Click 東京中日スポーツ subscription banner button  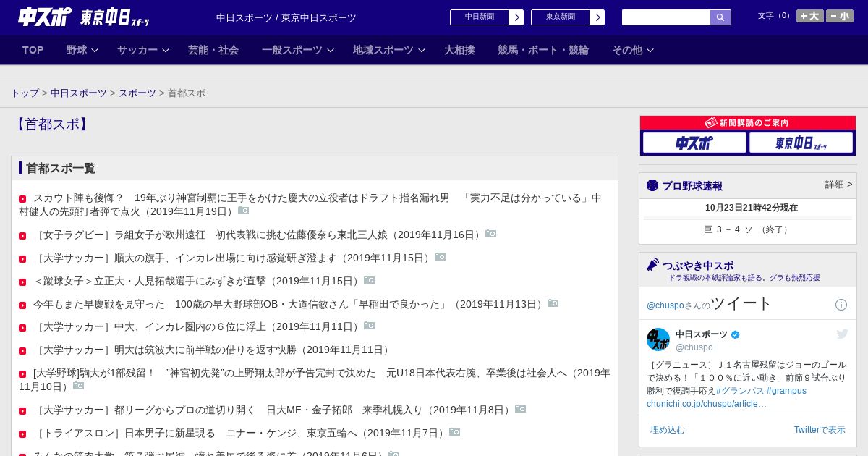801,143
